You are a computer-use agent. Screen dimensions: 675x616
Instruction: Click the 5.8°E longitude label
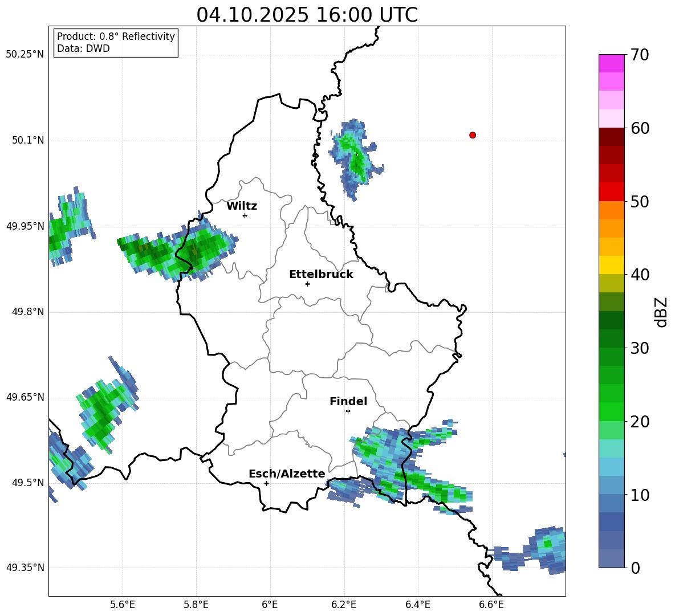[196, 605]
